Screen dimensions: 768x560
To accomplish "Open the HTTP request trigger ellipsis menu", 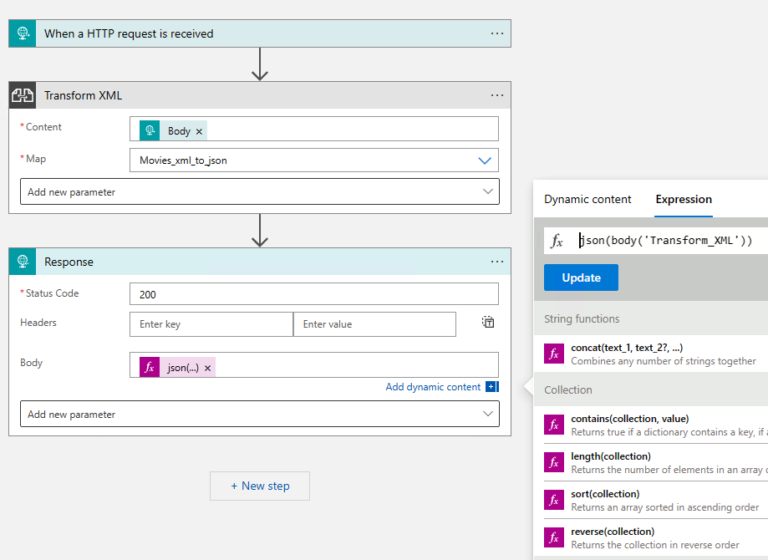I will [x=497, y=33].
